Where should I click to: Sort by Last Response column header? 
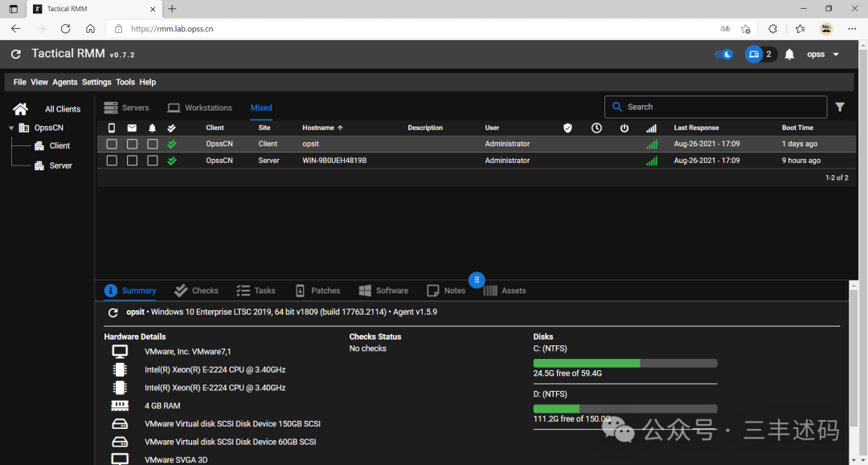tap(696, 128)
